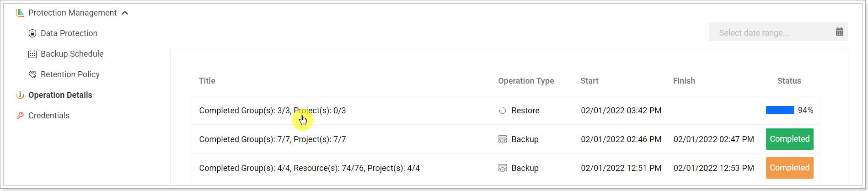
Task: Open the date range calendar icon
Action: click(x=840, y=32)
